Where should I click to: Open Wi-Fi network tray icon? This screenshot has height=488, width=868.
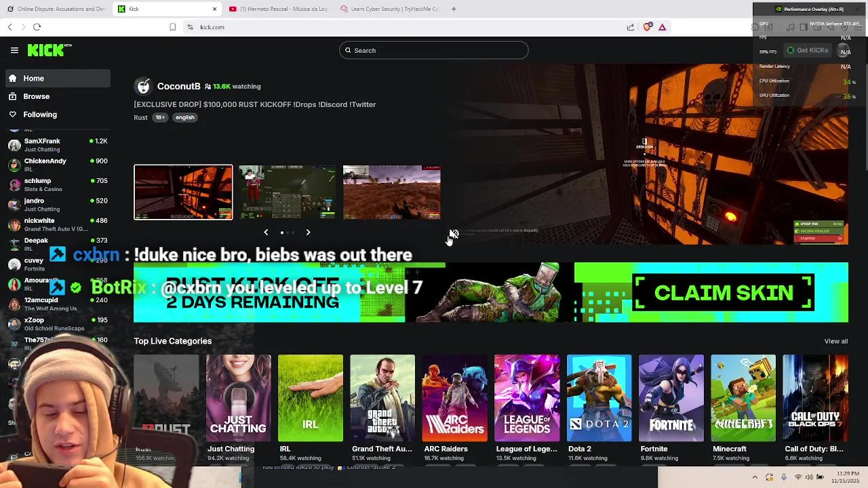[x=797, y=477]
